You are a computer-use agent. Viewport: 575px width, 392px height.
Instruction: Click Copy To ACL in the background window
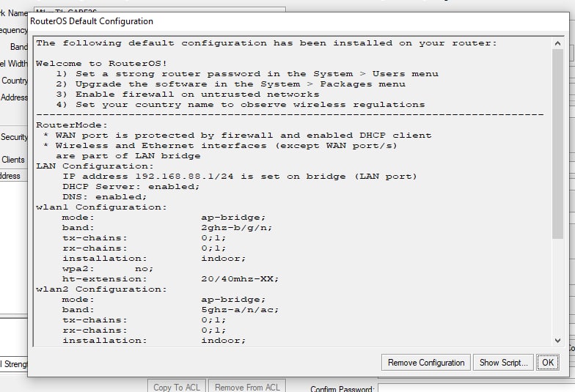click(x=176, y=387)
